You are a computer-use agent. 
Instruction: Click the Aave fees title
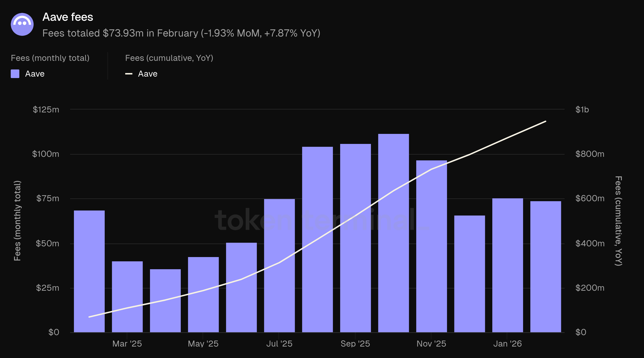[x=68, y=17]
